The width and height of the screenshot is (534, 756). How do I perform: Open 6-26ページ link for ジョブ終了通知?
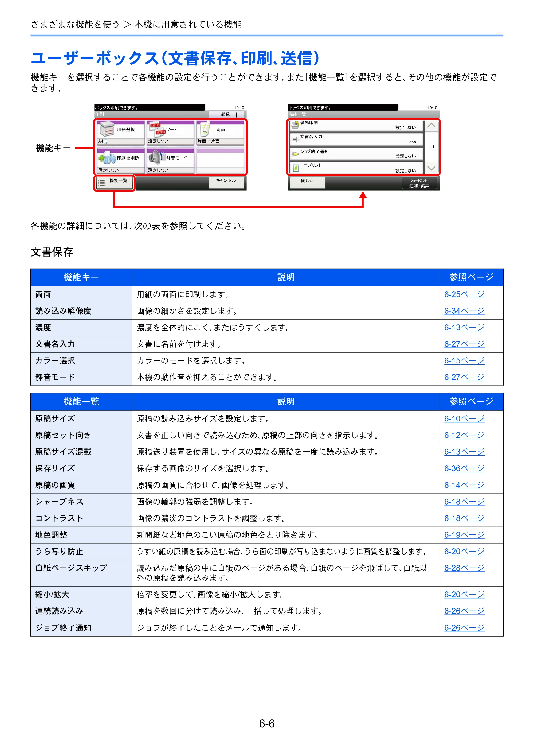click(x=464, y=628)
